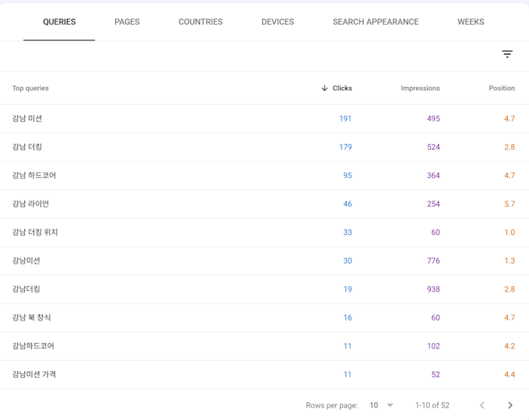Click the 524 impressions value
Viewport: 529px width, 420px height.
(433, 147)
